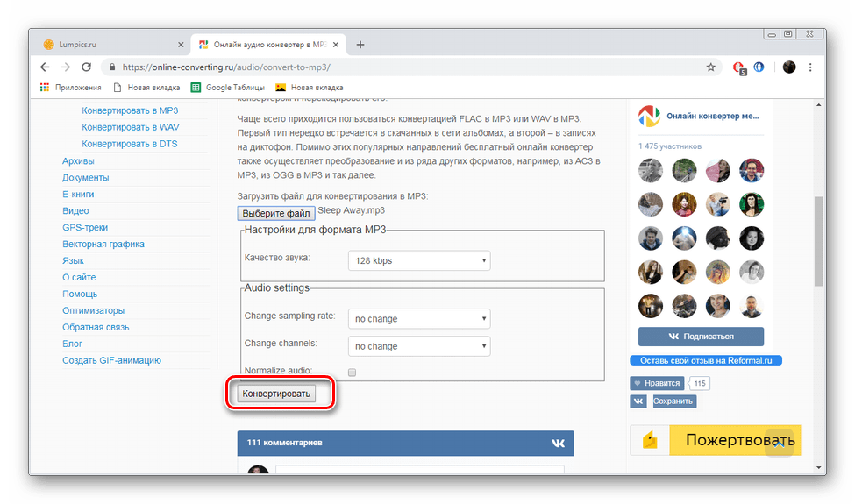This screenshot has height=504, width=855.
Task: Click scrollbar up arrow
Action: pyautogui.click(x=818, y=104)
